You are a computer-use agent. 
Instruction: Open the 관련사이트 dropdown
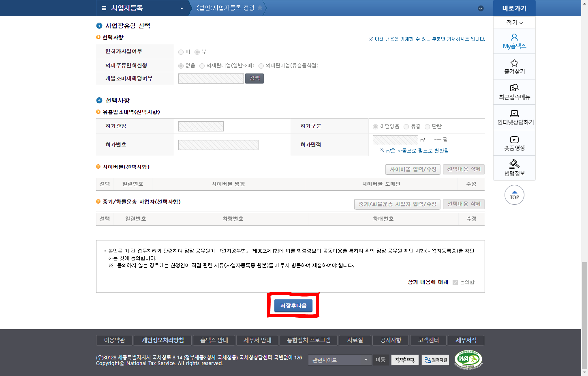click(x=339, y=360)
